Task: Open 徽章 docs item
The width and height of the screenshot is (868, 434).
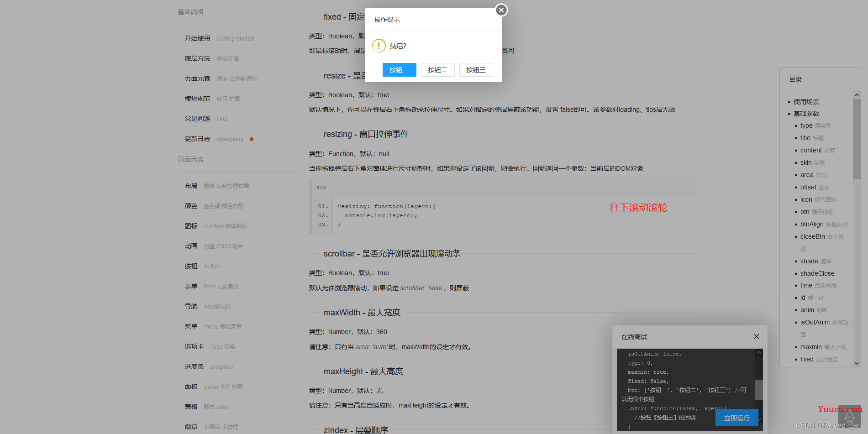Action: [211, 427]
